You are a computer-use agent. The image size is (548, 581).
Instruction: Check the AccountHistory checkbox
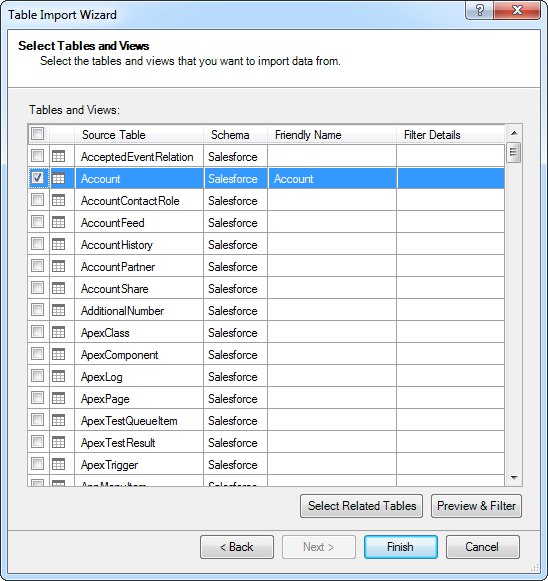coord(37,244)
